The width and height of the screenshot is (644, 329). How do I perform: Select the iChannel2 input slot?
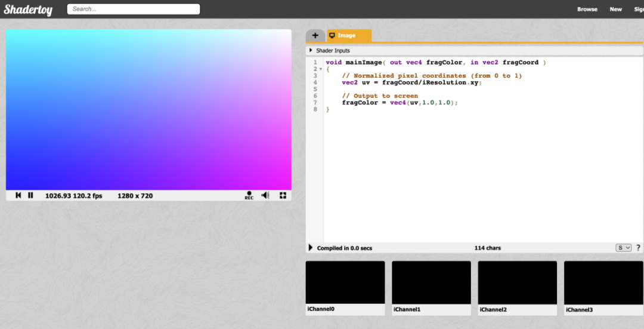[x=518, y=282]
